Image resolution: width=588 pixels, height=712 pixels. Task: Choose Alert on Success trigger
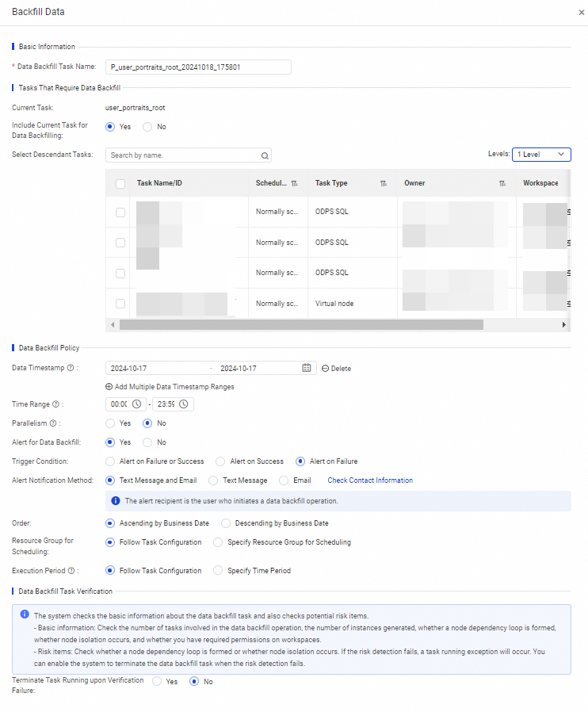[220, 461]
